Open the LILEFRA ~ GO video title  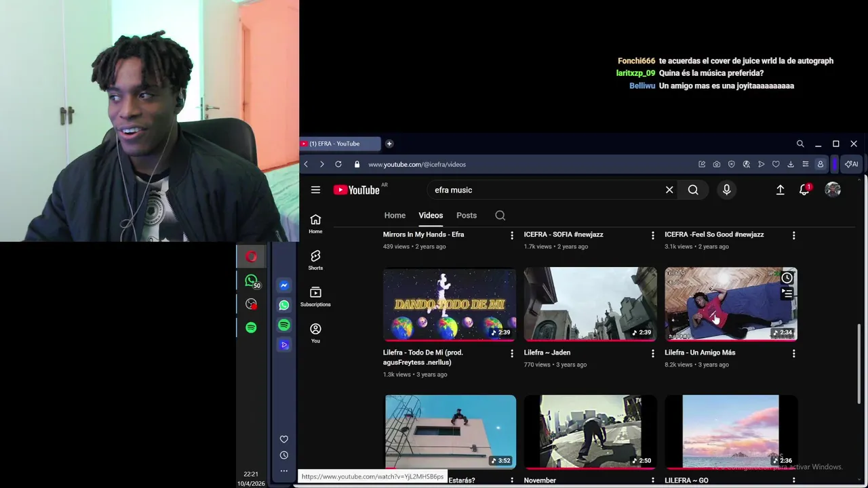686,480
